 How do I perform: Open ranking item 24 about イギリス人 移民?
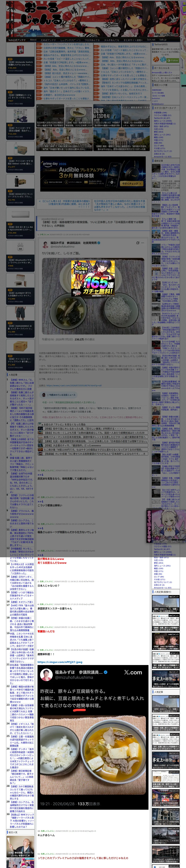22,729
